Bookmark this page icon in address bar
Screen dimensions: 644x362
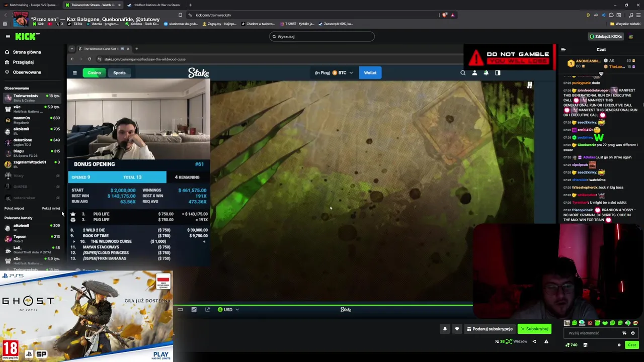pyautogui.click(x=180, y=15)
